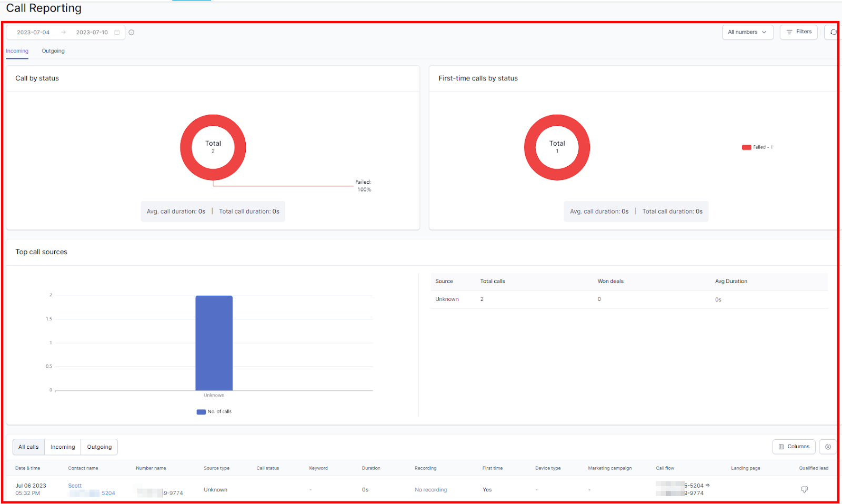Click the info icon beside date range
Viewport: 842px width, 504px height.
[x=132, y=32]
